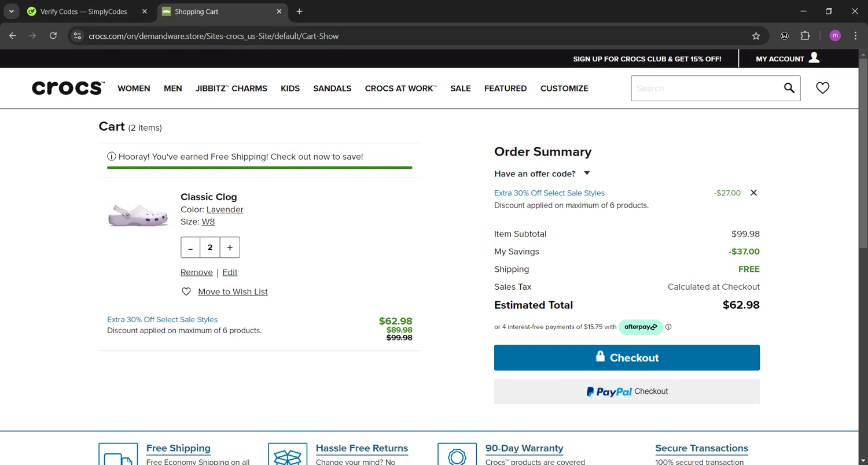Open a new browser tab

coord(299,12)
